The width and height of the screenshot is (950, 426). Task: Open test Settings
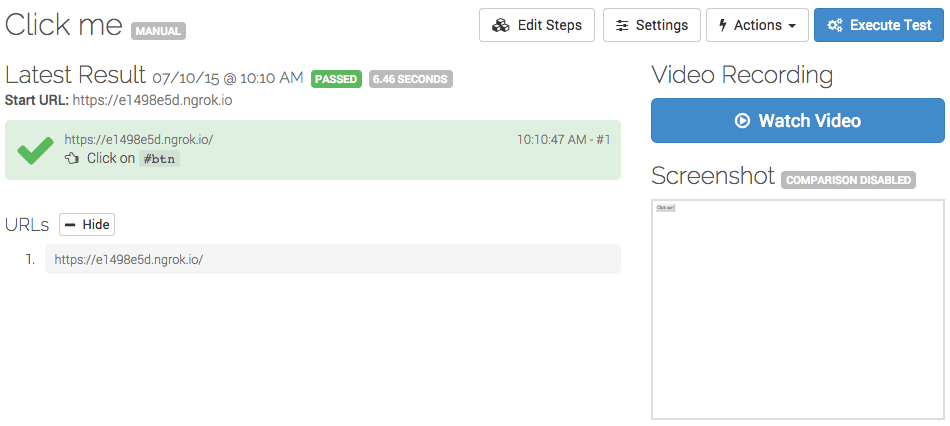[652, 25]
